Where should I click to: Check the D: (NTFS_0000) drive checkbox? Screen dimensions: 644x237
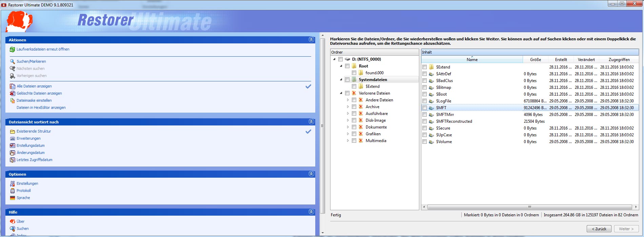point(340,59)
